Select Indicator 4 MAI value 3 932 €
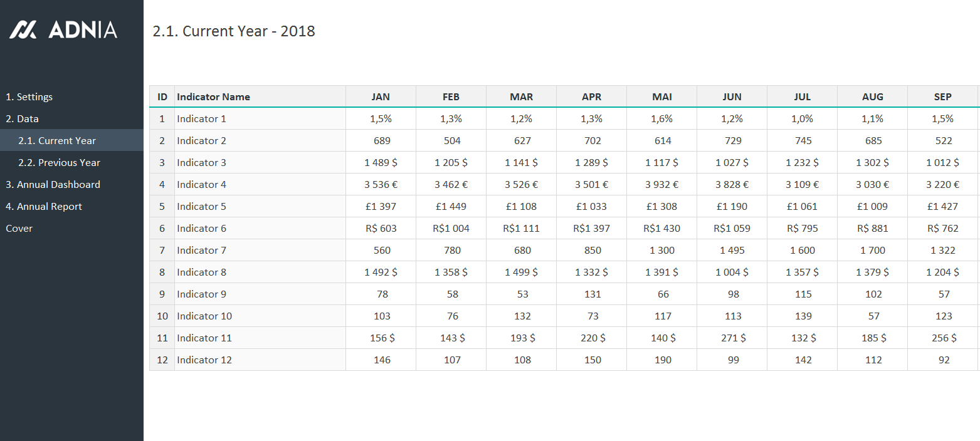Viewport: 980px width, 441px height. tap(661, 185)
